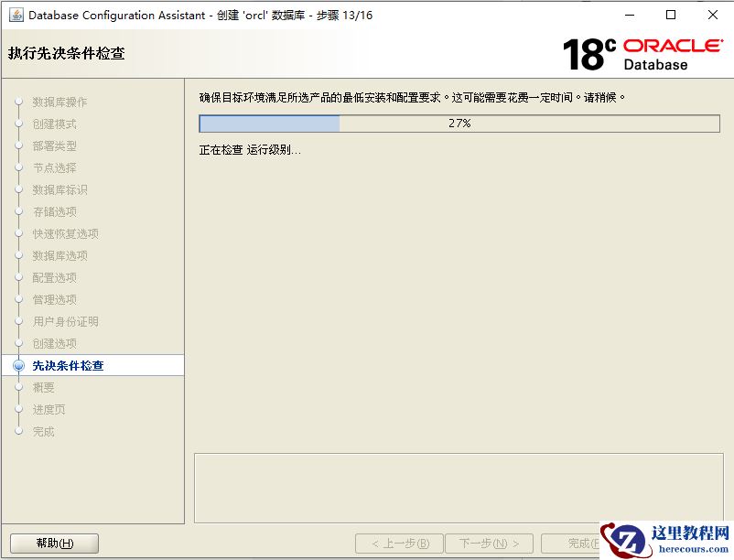Image resolution: width=734 pixels, height=560 pixels.
Task: Click the empty details box at bottom
Action: point(459,488)
